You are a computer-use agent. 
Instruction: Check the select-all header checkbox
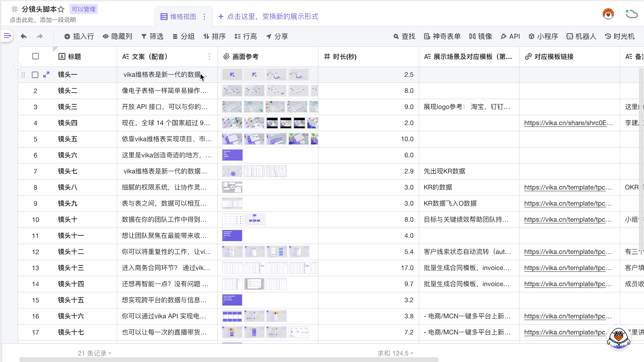(35, 56)
